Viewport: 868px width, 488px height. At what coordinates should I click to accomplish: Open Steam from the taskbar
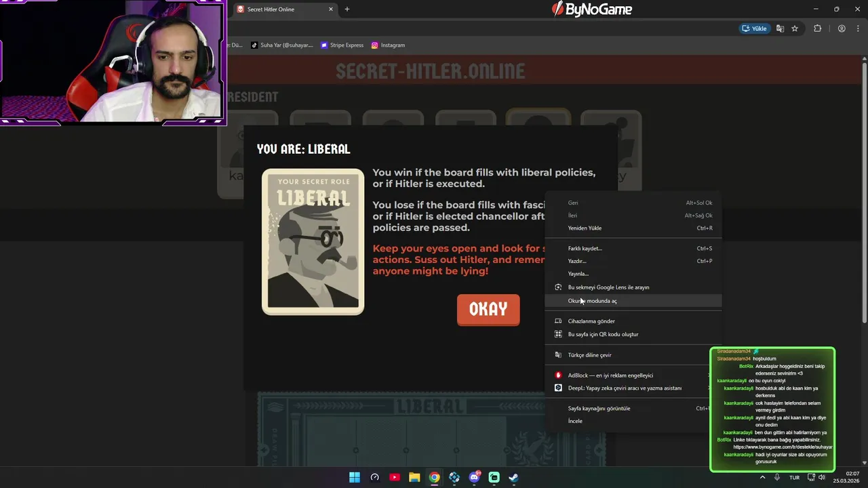coord(514,477)
